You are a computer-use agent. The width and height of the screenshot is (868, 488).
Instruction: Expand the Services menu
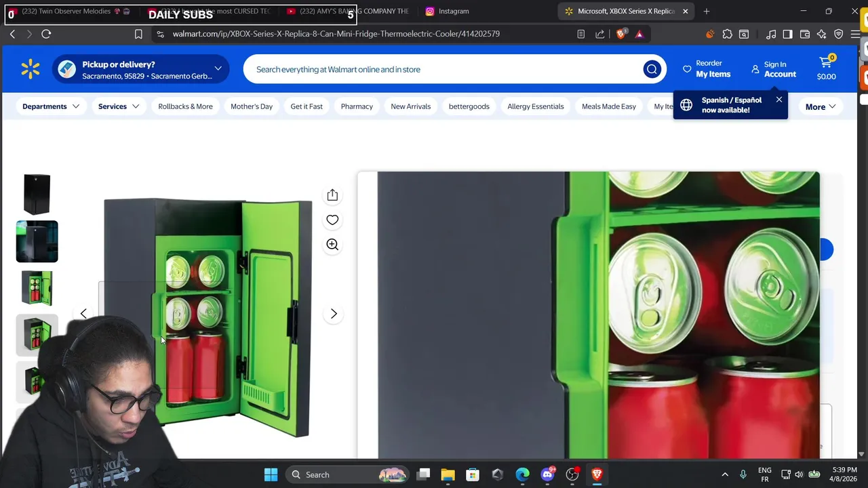pos(119,106)
